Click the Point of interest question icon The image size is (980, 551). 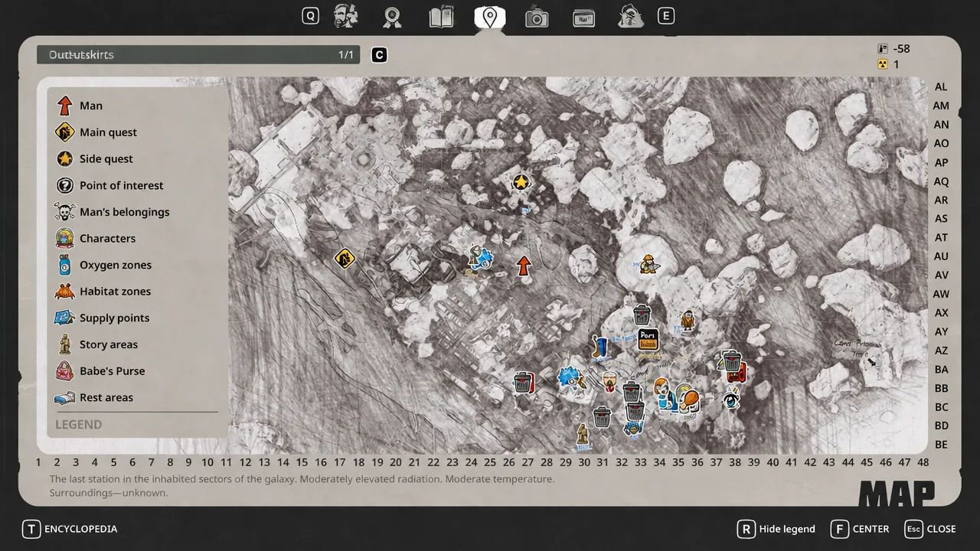pyautogui.click(x=65, y=185)
